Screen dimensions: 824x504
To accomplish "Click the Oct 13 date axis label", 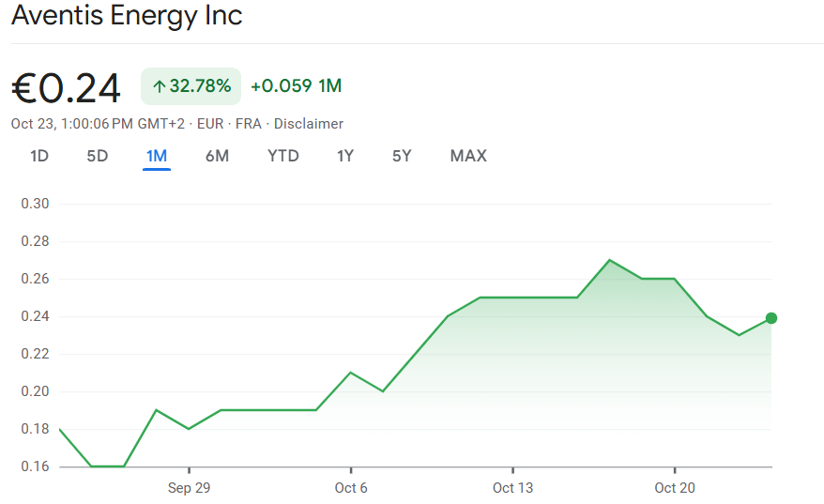I will pos(512,487).
